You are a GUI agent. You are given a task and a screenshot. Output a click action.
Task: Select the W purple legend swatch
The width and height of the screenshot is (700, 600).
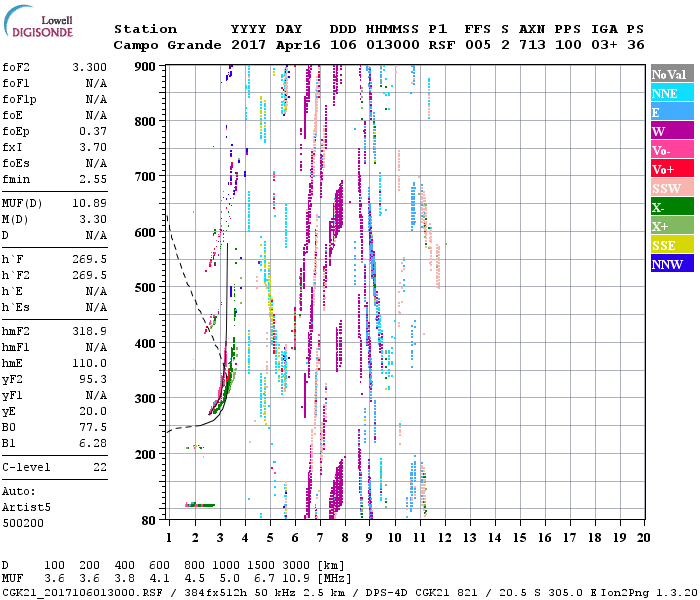pyautogui.click(x=672, y=131)
